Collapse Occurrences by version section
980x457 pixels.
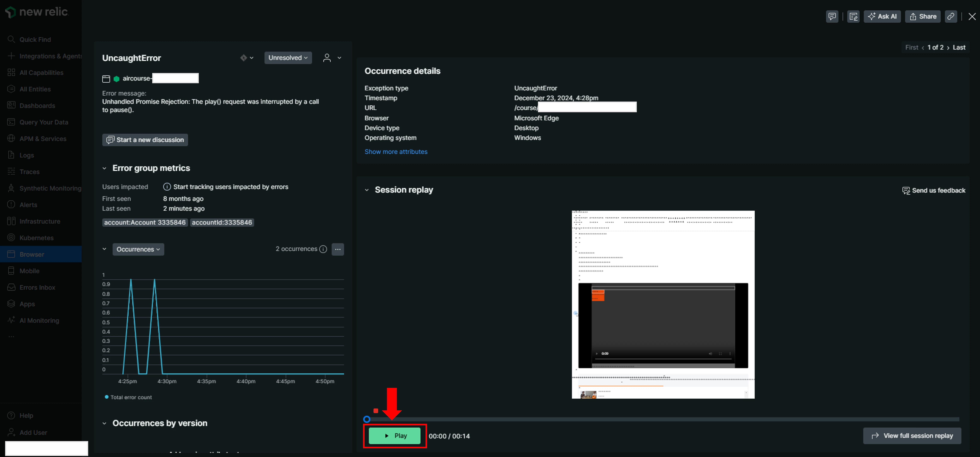(104, 423)
